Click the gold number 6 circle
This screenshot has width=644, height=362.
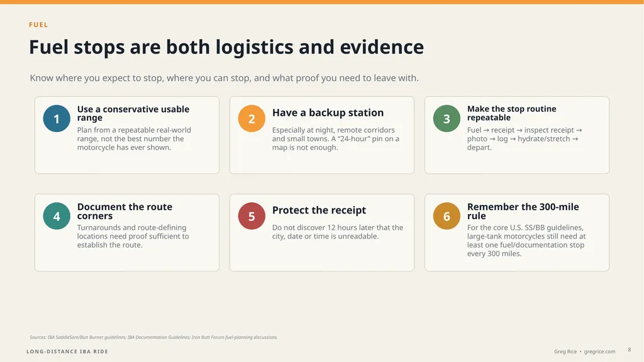point(447,216)
